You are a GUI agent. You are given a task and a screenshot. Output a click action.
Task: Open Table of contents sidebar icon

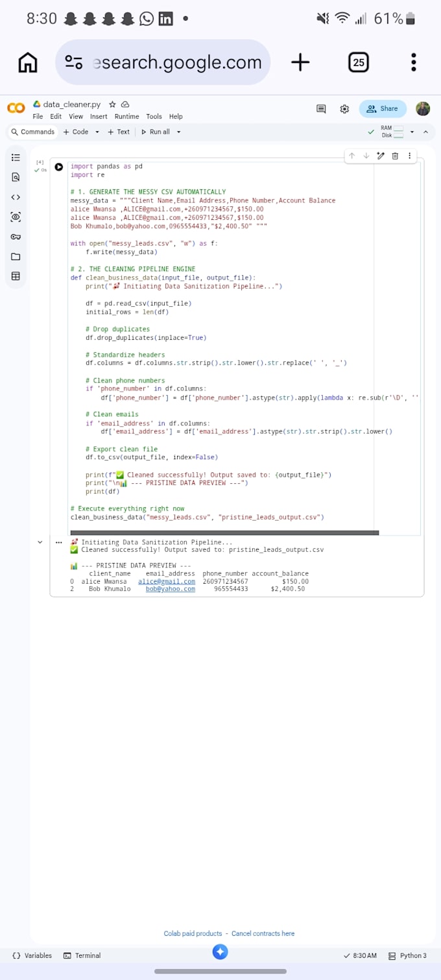click(x=16, y=157)
